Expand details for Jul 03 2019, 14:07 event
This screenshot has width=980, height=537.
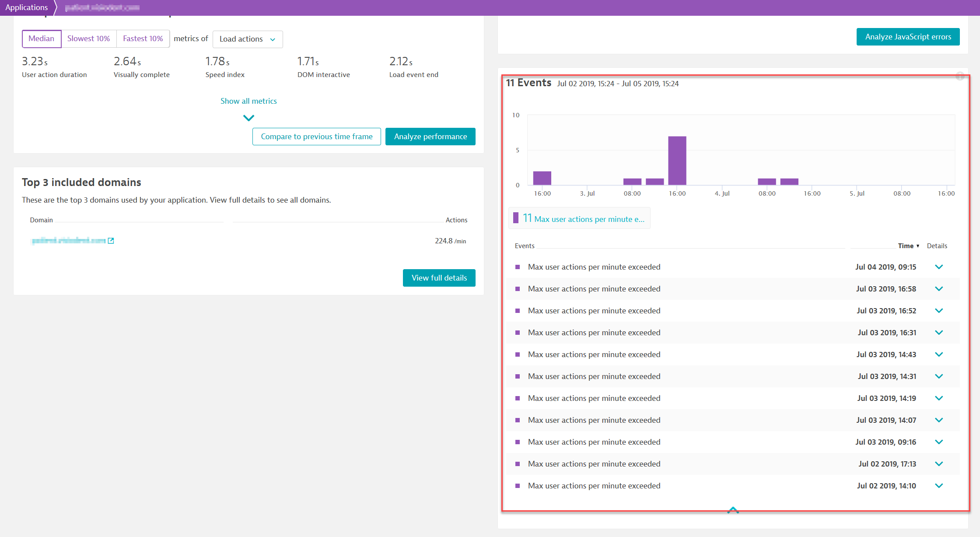(x=939, y=420)
